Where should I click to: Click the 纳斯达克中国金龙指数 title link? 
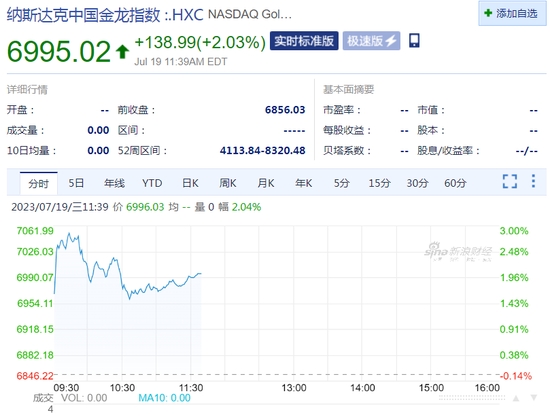[x=83, y=15]
